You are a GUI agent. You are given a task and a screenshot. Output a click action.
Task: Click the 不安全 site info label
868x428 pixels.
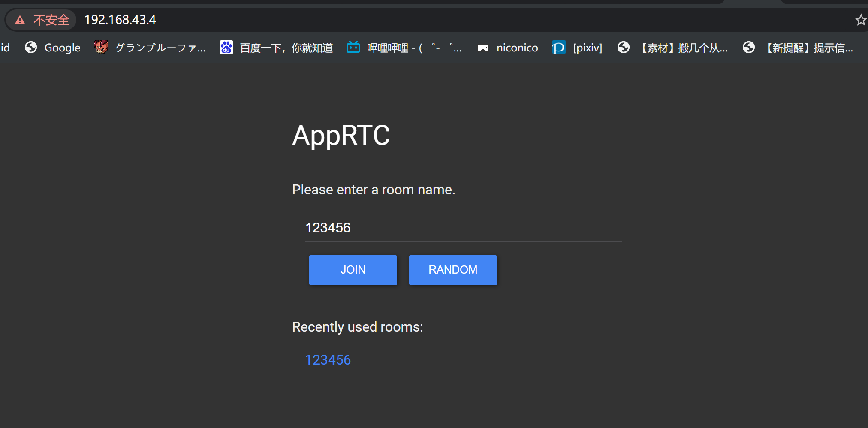coord(51,20)
